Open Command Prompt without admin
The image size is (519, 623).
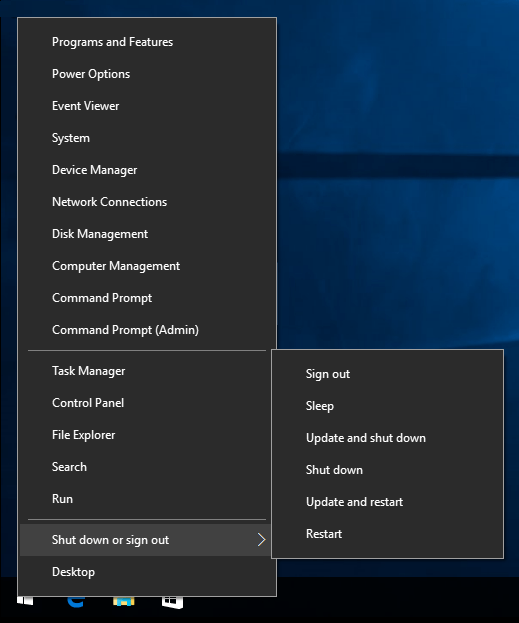[147, 298]
